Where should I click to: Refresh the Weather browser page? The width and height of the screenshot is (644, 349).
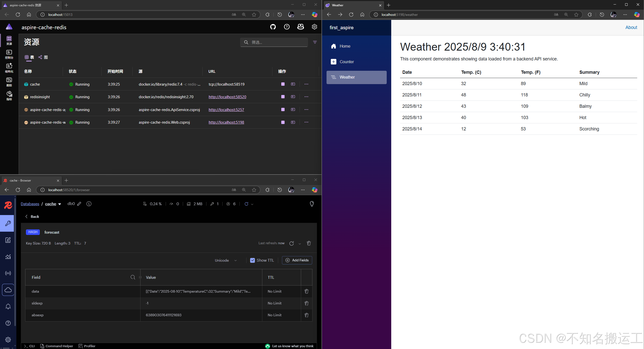(351, 15)
